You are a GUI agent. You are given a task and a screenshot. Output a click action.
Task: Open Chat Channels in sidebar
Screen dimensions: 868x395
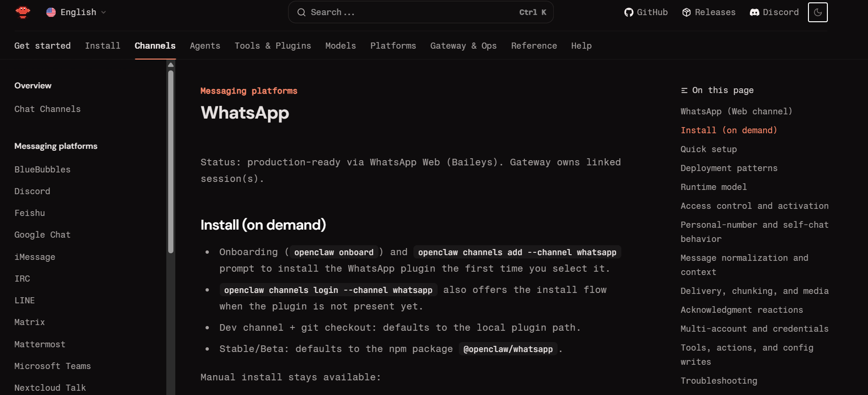pos(48,109)
